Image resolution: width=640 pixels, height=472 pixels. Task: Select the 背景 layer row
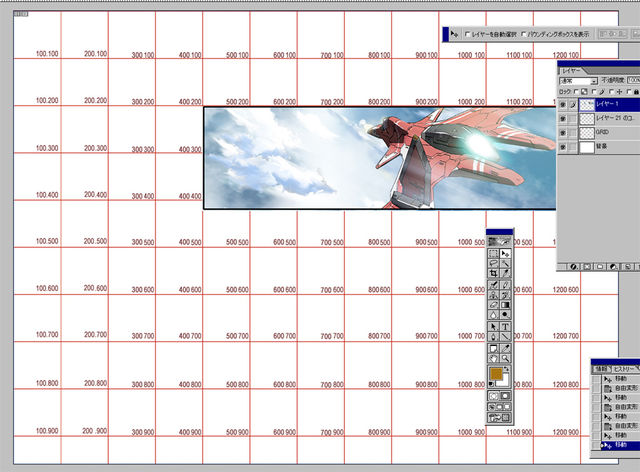pos(599,147)
